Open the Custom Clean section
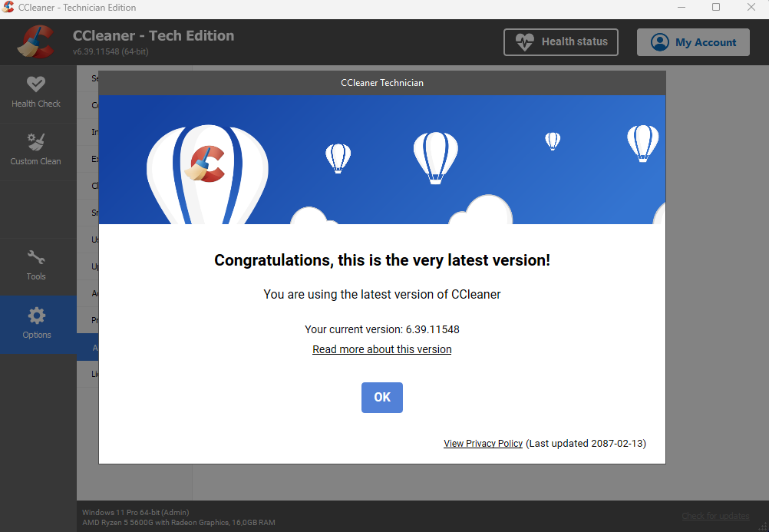This screenshot has width=769, height=532. [x=36, y=150]
